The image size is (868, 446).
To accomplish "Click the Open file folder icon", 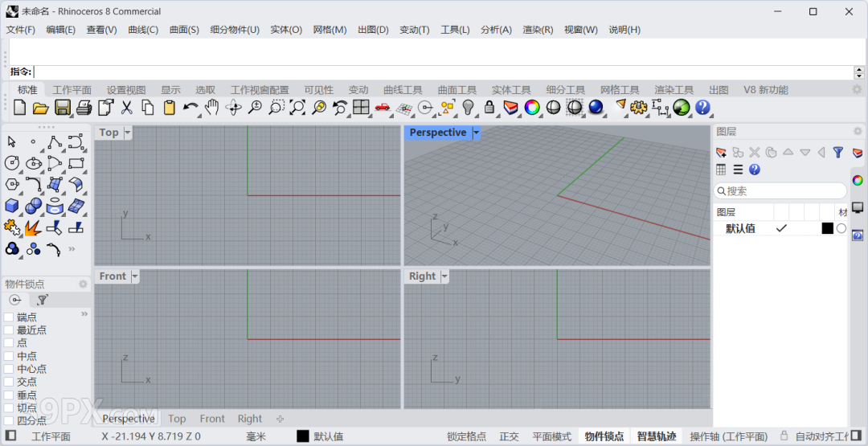I will tap(40, 108).
